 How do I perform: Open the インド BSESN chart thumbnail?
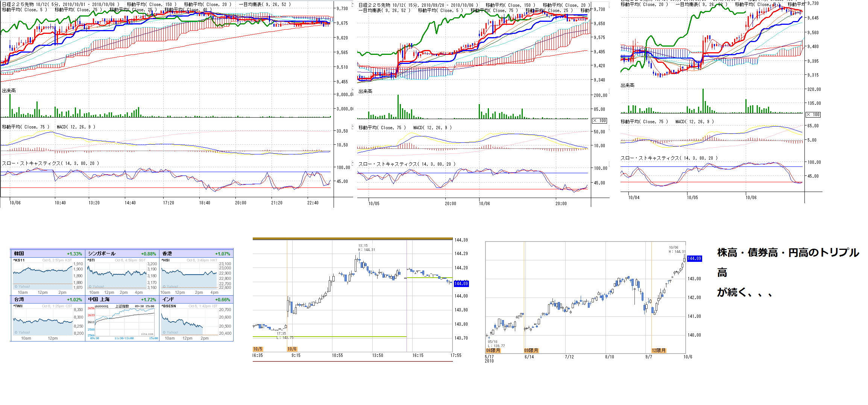(x=190, y=322)
